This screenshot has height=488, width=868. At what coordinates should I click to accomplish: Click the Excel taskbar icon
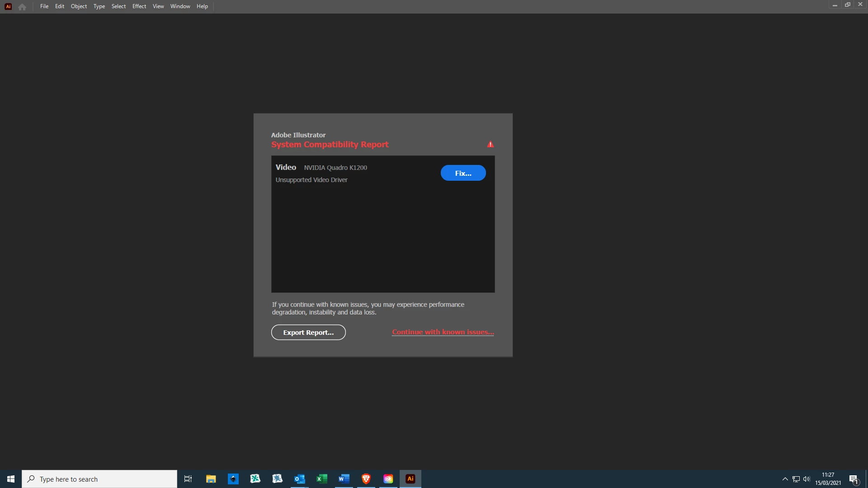pyautogui.click(x=322, y=479)
